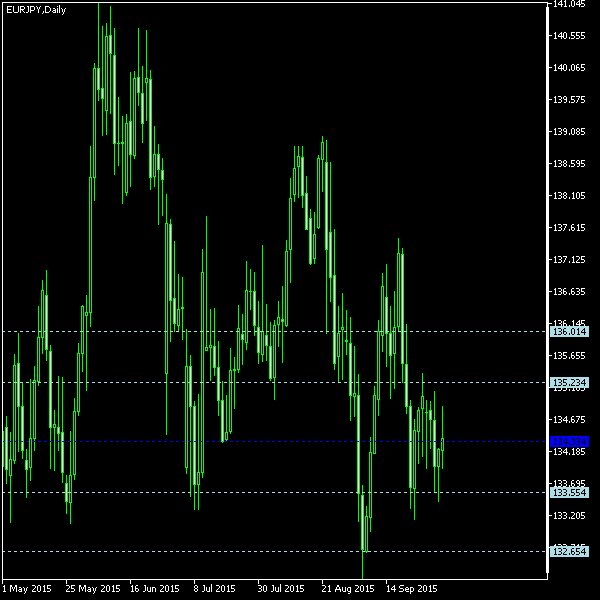Click the 137.615 price axis value
This screenshot has height=600, width=600.
569,228
